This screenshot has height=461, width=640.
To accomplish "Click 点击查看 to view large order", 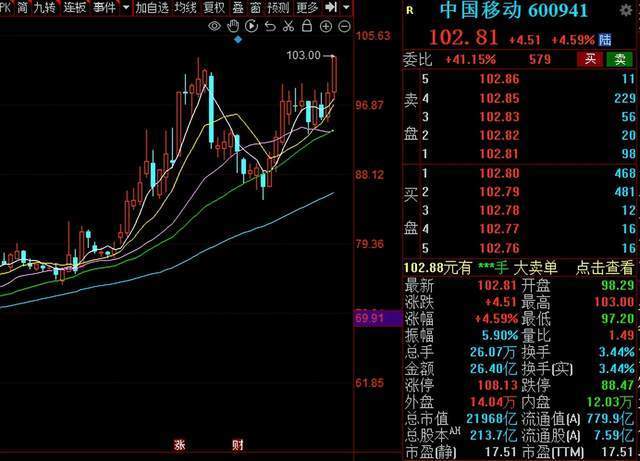I will pyautogui.click(x=604, y=268).
